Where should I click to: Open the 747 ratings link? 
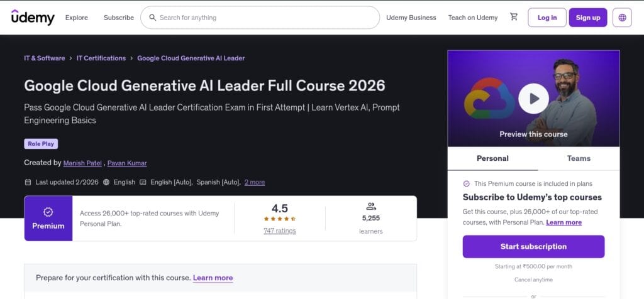coord(280,231)
